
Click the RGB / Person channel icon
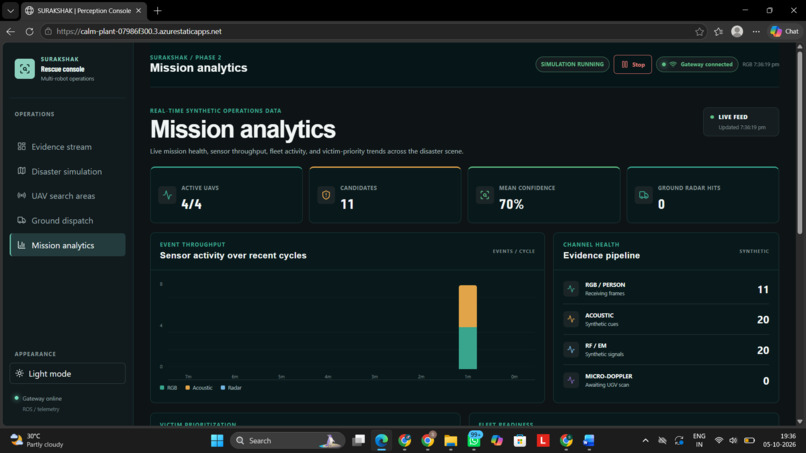pos(571,289)
